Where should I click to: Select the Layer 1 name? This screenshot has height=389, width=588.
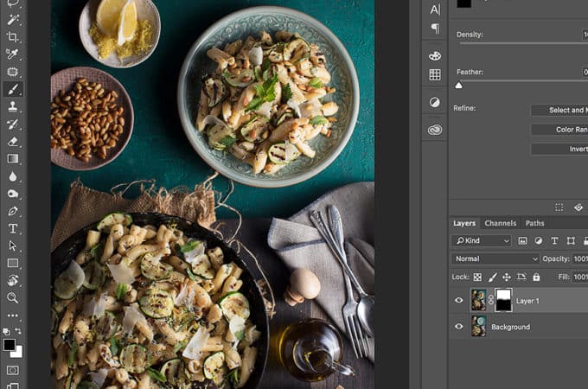pyautogui.click(x=527, y=301)
